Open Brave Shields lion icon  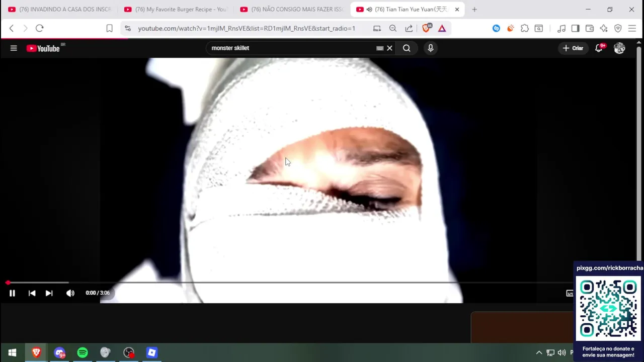[x=427, y=29]
